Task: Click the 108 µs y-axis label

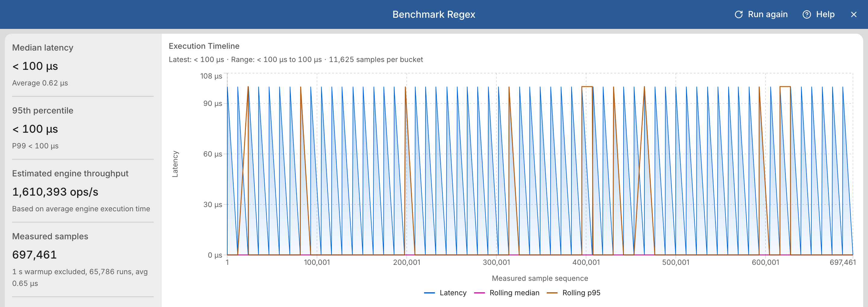Action: click(x=211, y=76)
